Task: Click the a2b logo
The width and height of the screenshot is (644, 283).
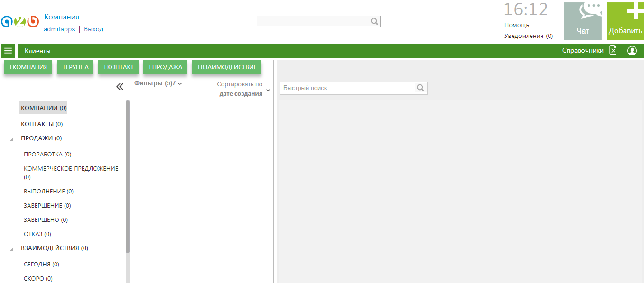Action: [x=20, y=22]
